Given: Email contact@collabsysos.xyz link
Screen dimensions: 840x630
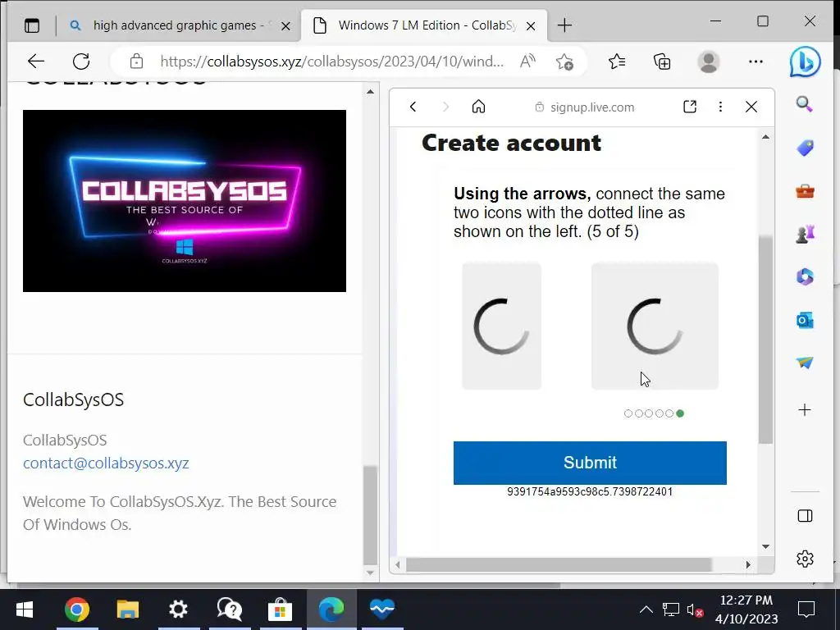Looking at the screenshot, I should pyautogui.click(x=106, y=463).
